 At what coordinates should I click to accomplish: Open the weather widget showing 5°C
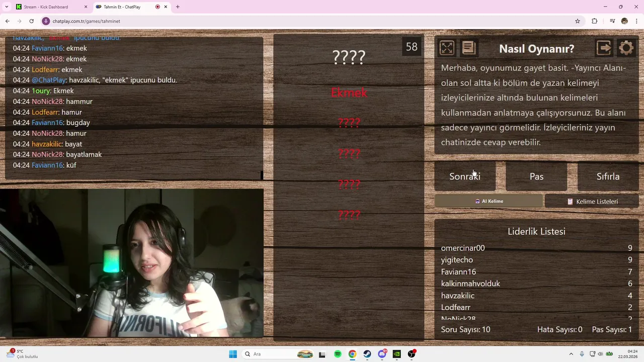(22, 354)
